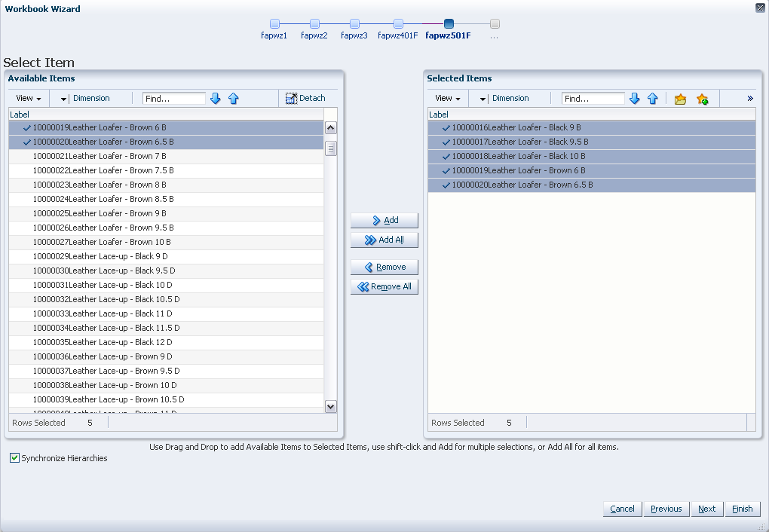The height and width of the screenshot is (532, 769).
Task: Select 10000030Leather Lace-up - Black 9.5 D
Action: pos(167,271)
